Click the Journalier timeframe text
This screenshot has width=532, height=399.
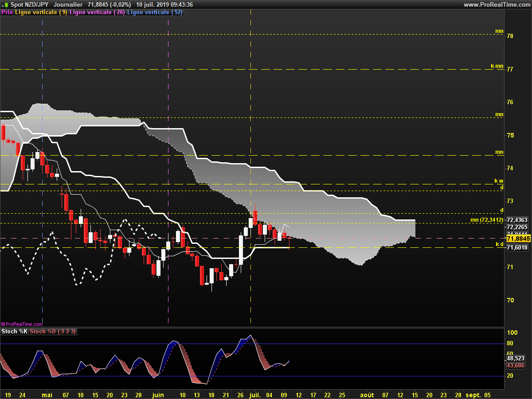pyautogui.click(x=68, y=4)
